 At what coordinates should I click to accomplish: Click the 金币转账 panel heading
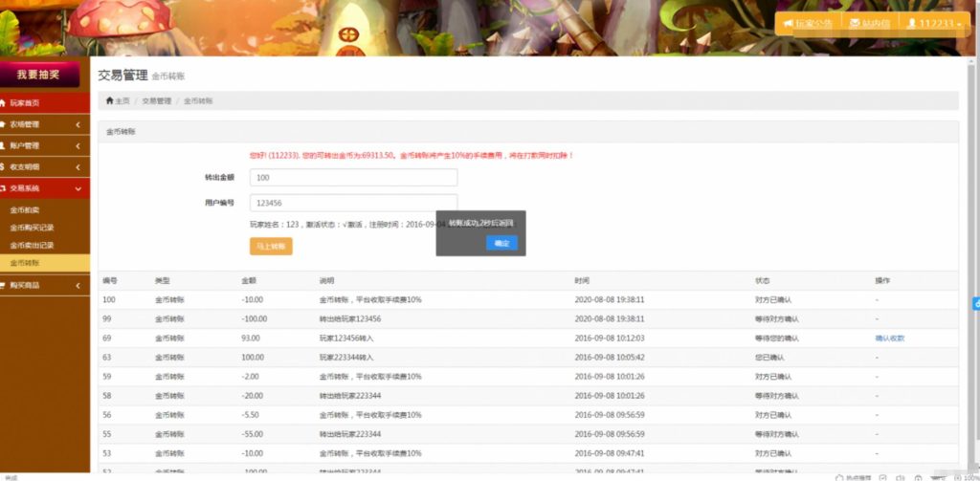[x=120, y=132]
